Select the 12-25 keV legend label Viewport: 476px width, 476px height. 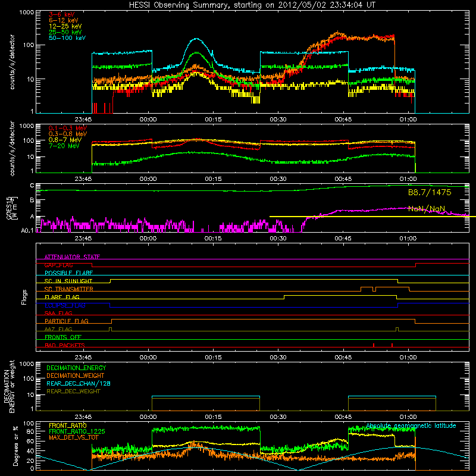pyautogui.click(x=65, y=26)
